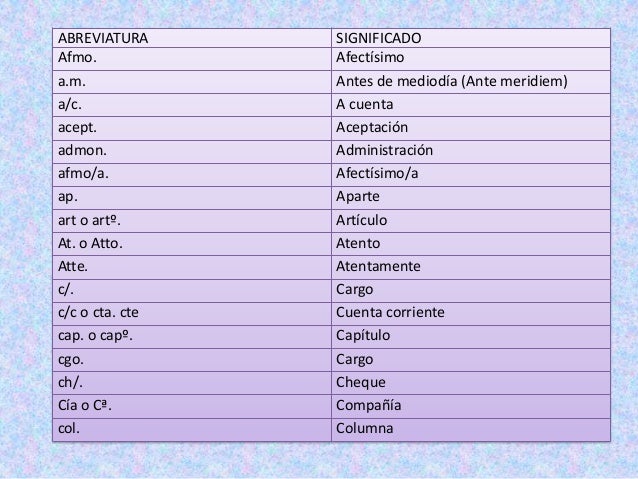Image resolution: width=638 pixels, height=479 pixels.
Task: Click the Atentamente meaning cell
Action: (x=471, y=267)
